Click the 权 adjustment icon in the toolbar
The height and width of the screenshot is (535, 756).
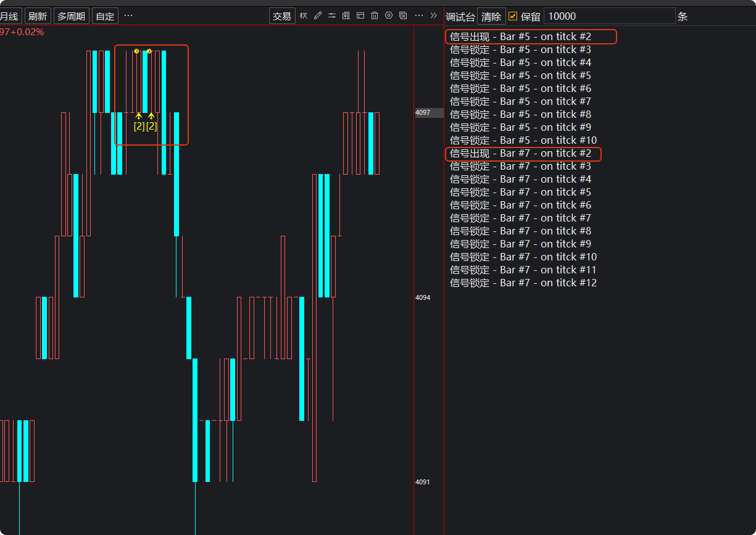pyautogui.click(x=304, y=16)
